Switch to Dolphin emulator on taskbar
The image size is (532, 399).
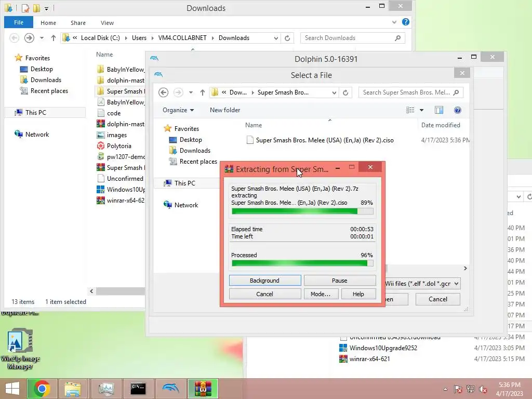coord(170,389)
